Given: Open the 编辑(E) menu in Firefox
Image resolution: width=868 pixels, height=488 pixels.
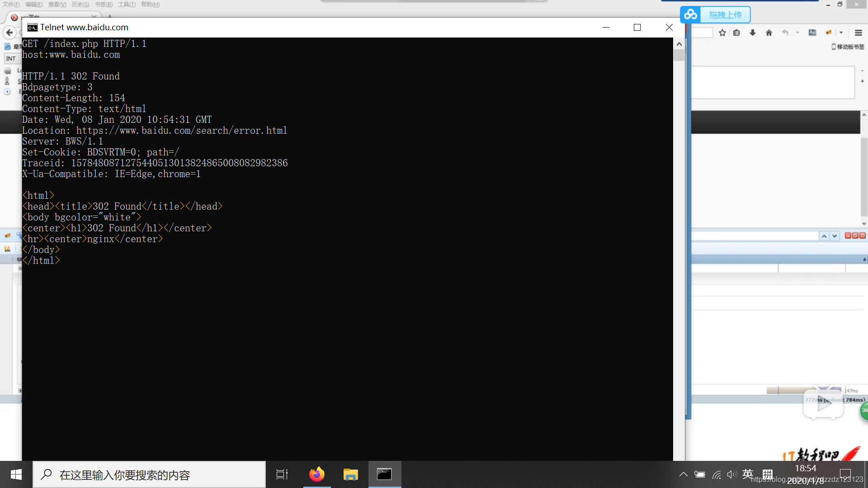Looking at the screenshot, I should [x=34, y=5].
